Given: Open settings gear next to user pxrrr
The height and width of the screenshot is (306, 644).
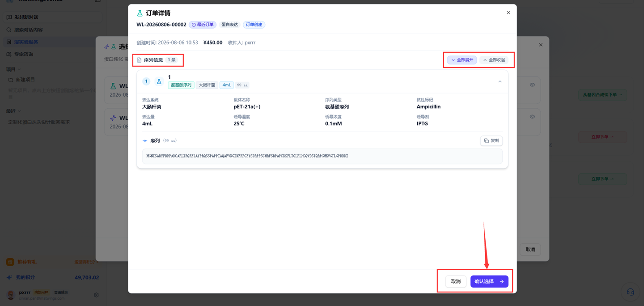Looking at the screenshot, I should click(96, 295).
